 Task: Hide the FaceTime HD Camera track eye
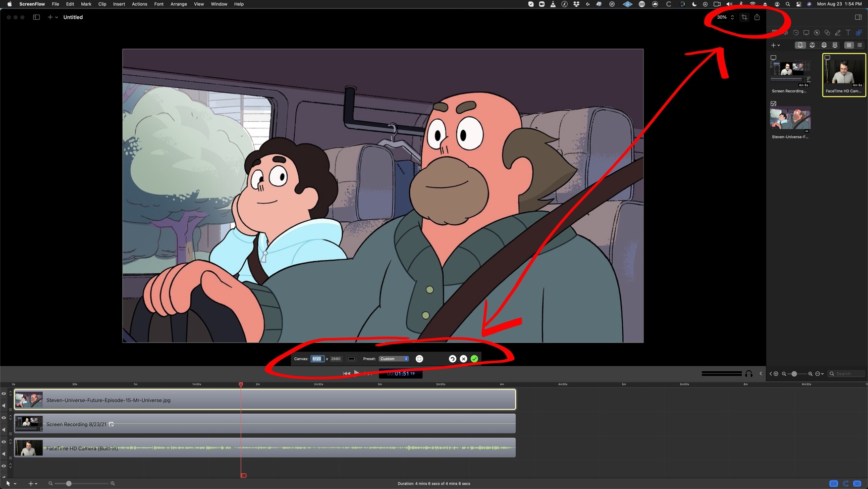tap(4, 442)
